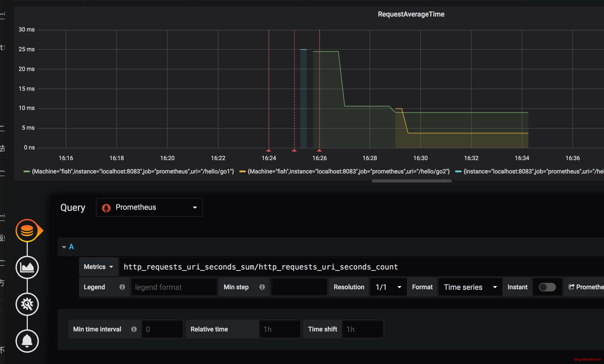Open the Visualization tab chart icon

coord(27,267)
